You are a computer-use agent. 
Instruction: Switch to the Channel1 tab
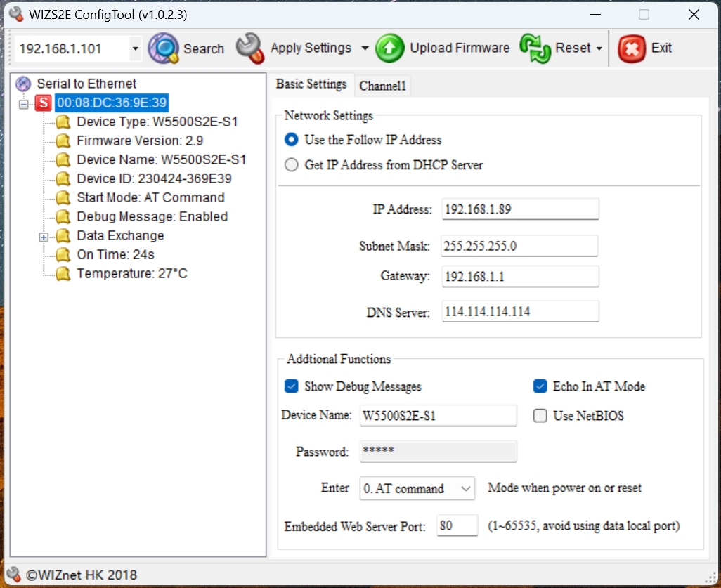tap(382, 86)
